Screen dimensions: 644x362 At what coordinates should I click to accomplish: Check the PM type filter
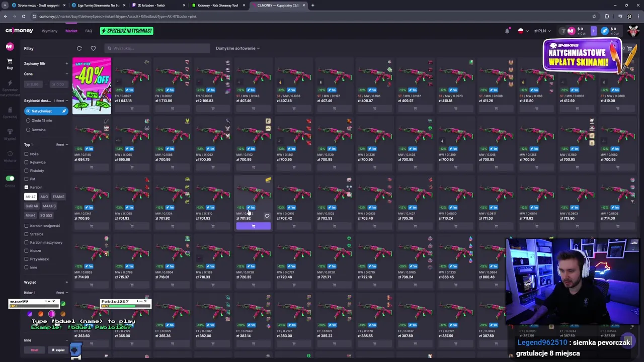coord(26,179)
